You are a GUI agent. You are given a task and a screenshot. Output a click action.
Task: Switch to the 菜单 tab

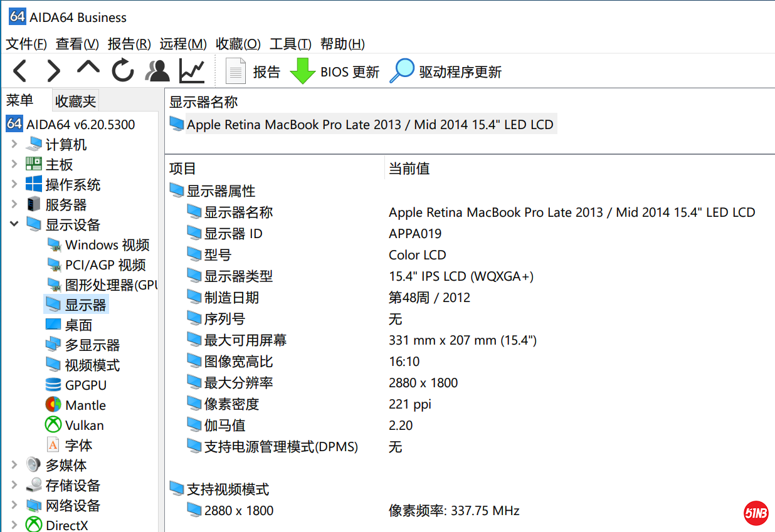pyautogui.click(x=20, y=100)
